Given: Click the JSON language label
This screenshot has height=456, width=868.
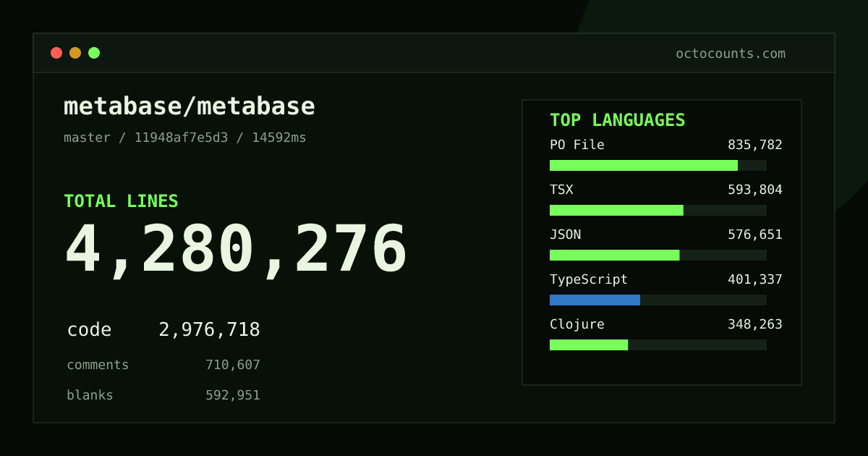Looking at the screenshot, I should click(566, 235).
